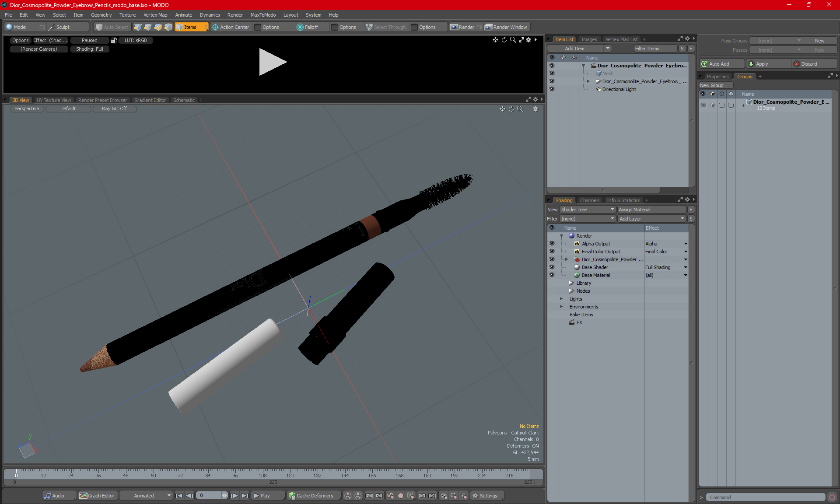The width and height of the screenshot is (840, 504).
Task: Click the 3D viewport zoom magnifier icon
Action: point(520,109)
